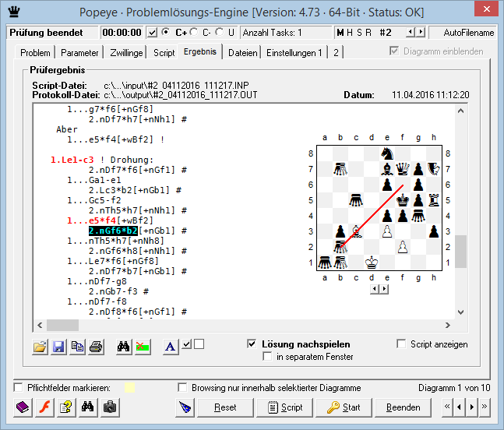Step problem type left next to #2
This screenshot has height=430, width=504.
pos(411,32)
